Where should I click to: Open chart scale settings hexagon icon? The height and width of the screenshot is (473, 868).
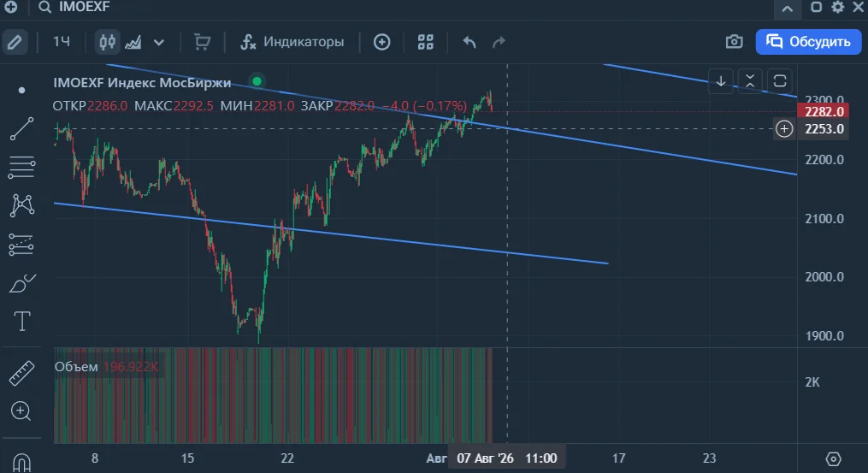tap(833, 458)
